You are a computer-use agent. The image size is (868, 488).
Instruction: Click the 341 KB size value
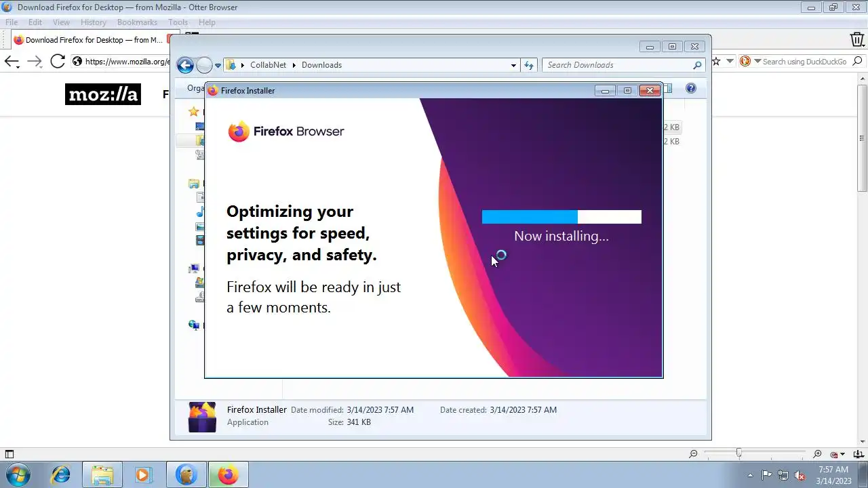[359, 422]
